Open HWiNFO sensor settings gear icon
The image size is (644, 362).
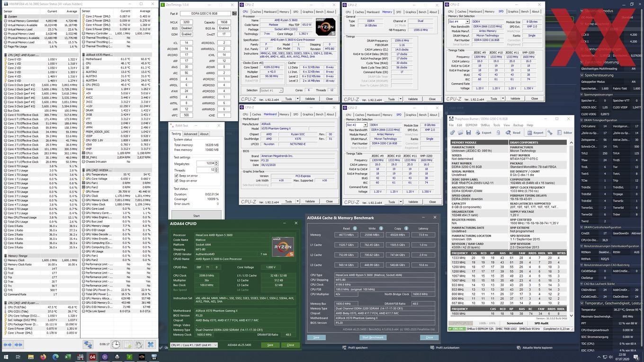point(139,344)
